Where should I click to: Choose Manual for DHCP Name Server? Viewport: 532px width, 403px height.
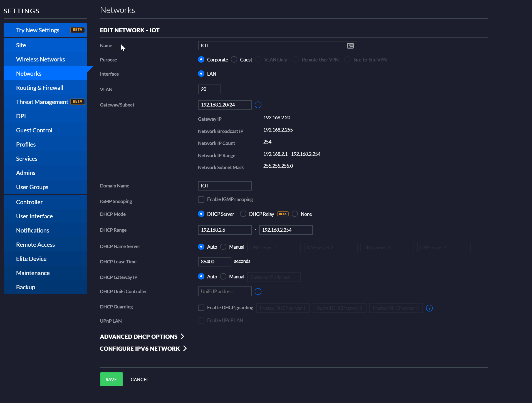coord(223,247)
